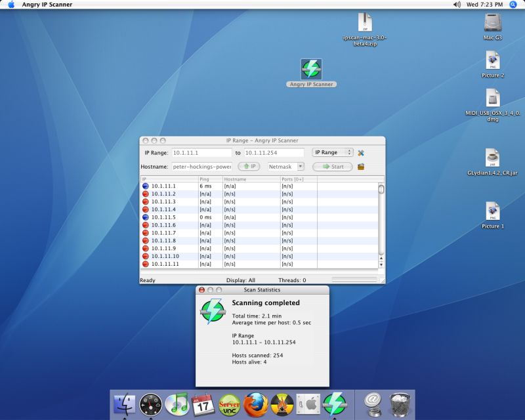Open System Preferences from the Dock
The height and width of the screenshot is (420, 525).
point(308,405)
